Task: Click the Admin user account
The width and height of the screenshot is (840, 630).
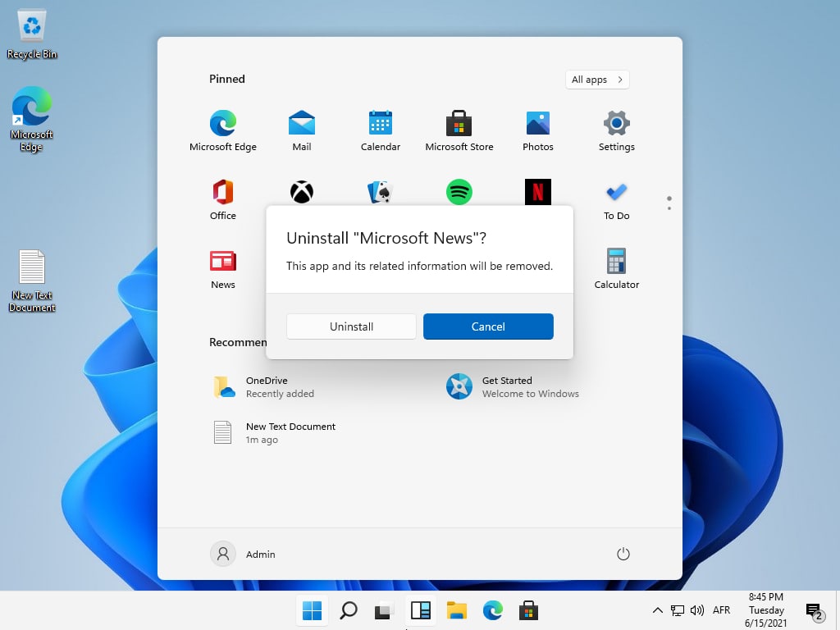Action: [243, 554]
